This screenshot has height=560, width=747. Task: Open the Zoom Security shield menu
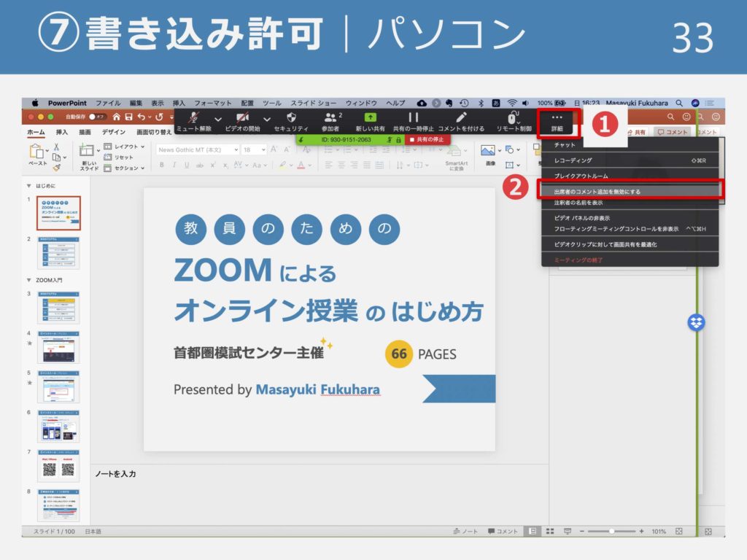[x=291, y=122]
